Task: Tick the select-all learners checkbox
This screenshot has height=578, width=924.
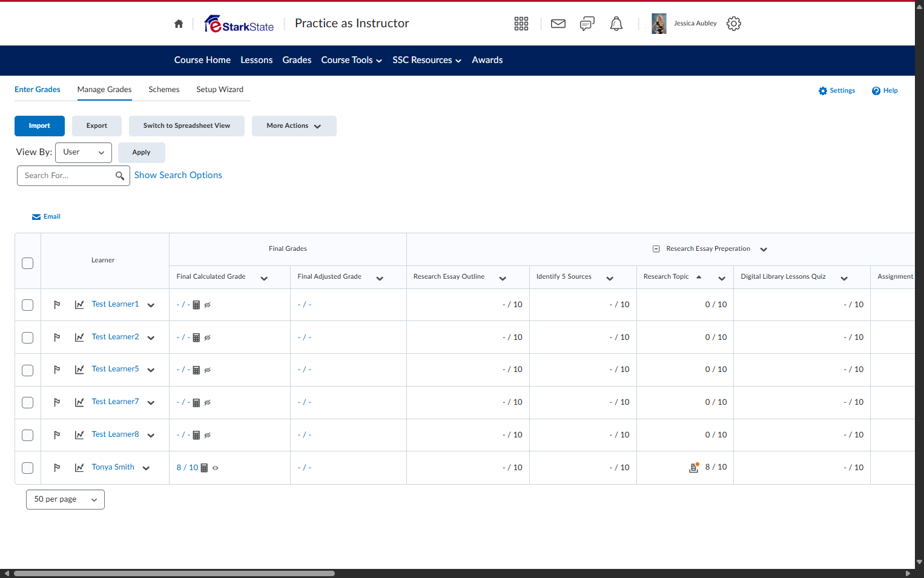Action: [27, 263]
